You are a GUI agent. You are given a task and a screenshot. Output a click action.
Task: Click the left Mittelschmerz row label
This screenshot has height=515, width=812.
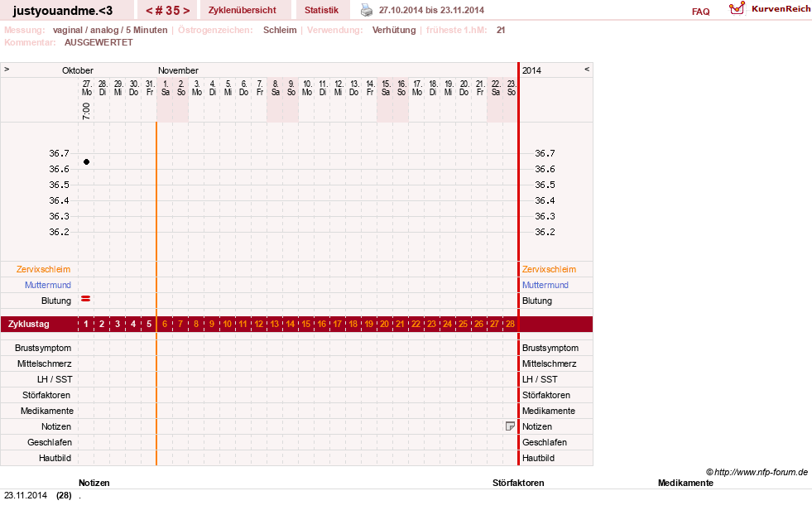click(44, 363)
